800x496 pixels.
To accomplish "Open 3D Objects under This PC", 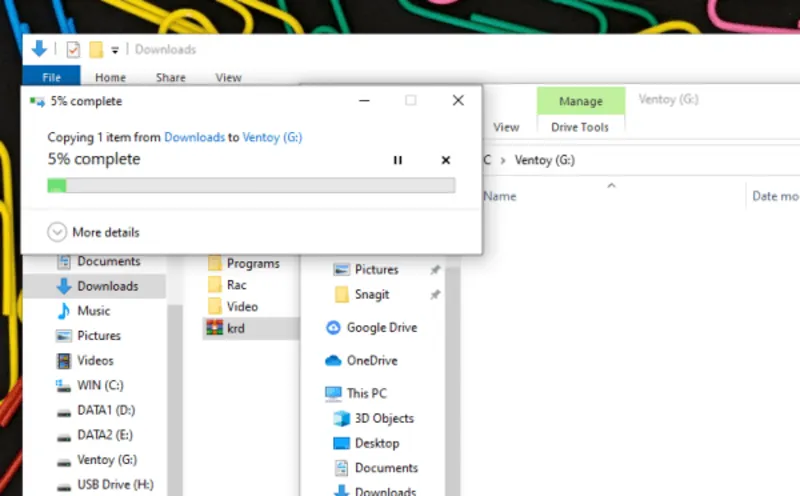I will click(x=384, y=418).
